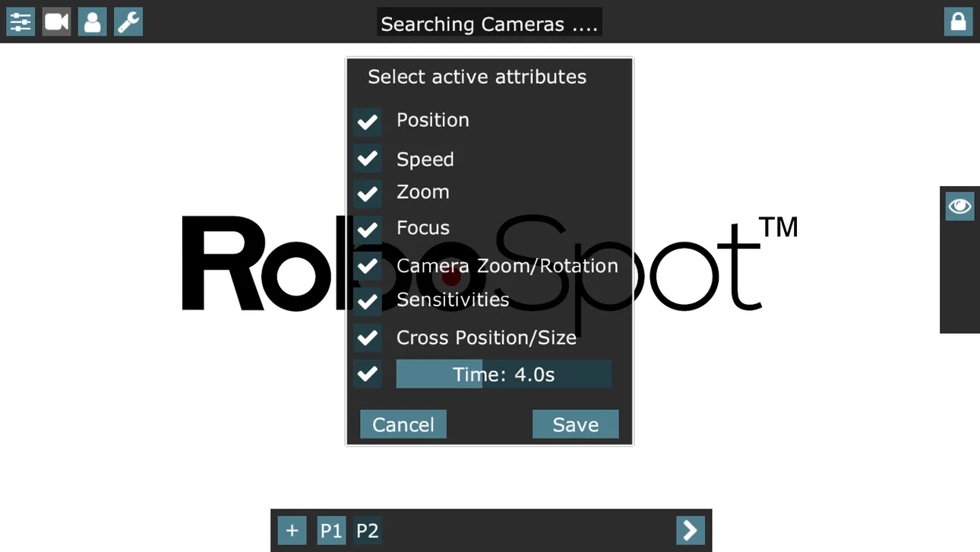Viewport: 980px width, 552px height.
Task: Disable Camera Zoom/Rotation attribute
Action: pyautogui.click(x=367, y=266)
